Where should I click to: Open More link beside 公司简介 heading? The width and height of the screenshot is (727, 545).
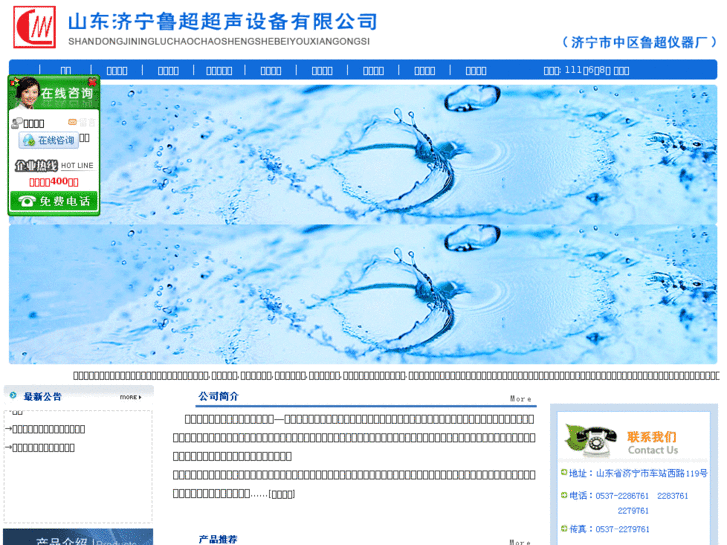tap(520, 398)
